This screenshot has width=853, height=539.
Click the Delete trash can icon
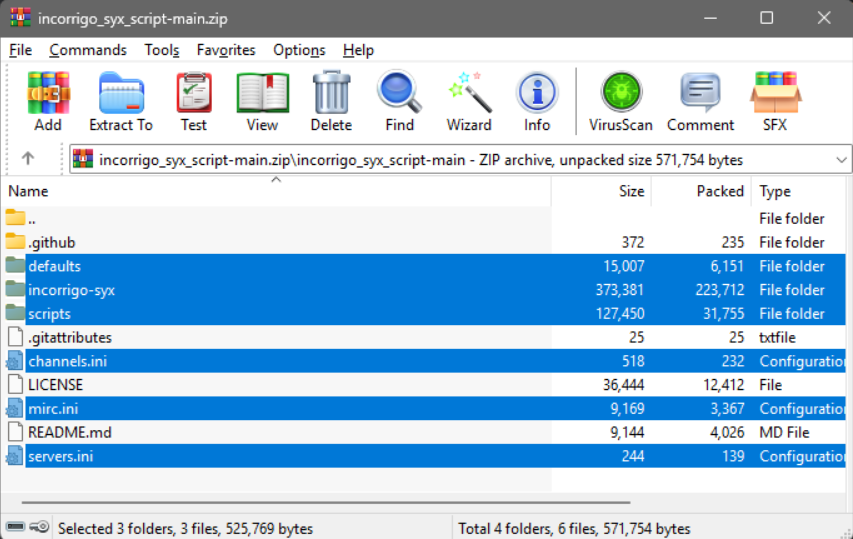pos(331,93)
